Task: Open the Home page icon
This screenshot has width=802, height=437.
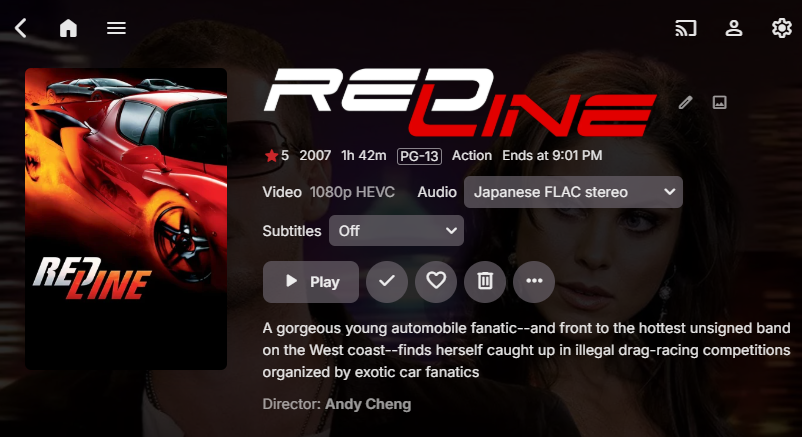Action: [68, 28]
